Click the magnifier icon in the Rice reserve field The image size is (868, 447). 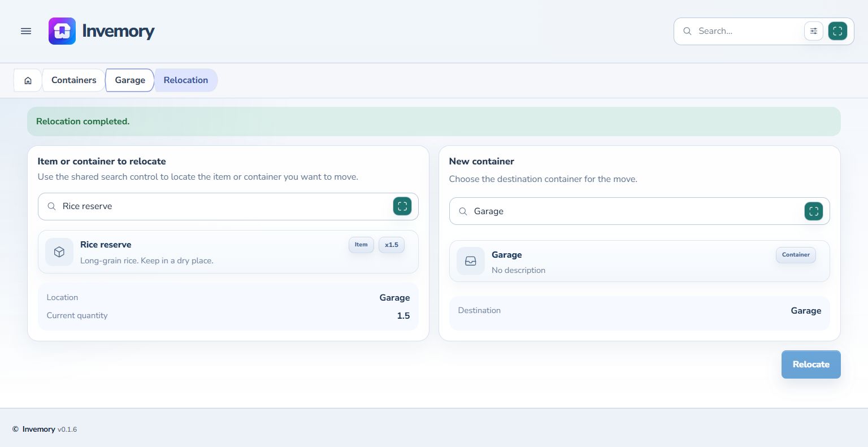[51, 206]
